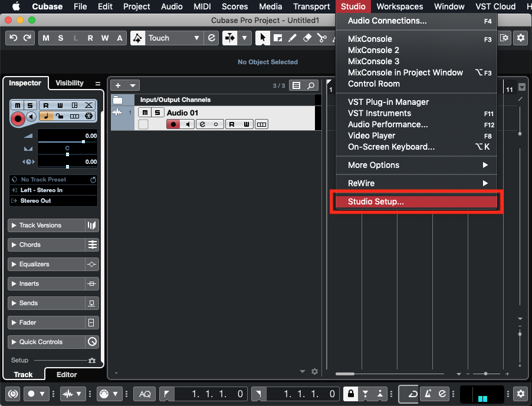Open the Transport menu in menu bar
532x406 pixels.
pos(311,6)
